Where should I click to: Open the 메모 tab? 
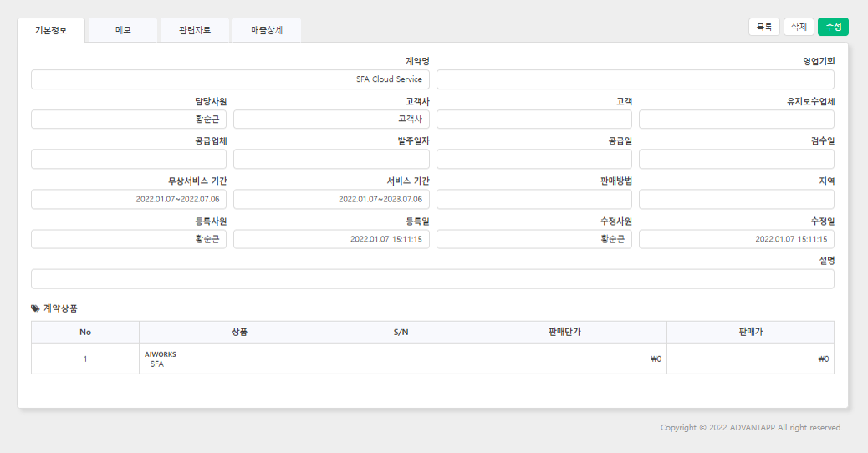pyautogui.click(x=123, y=30)
